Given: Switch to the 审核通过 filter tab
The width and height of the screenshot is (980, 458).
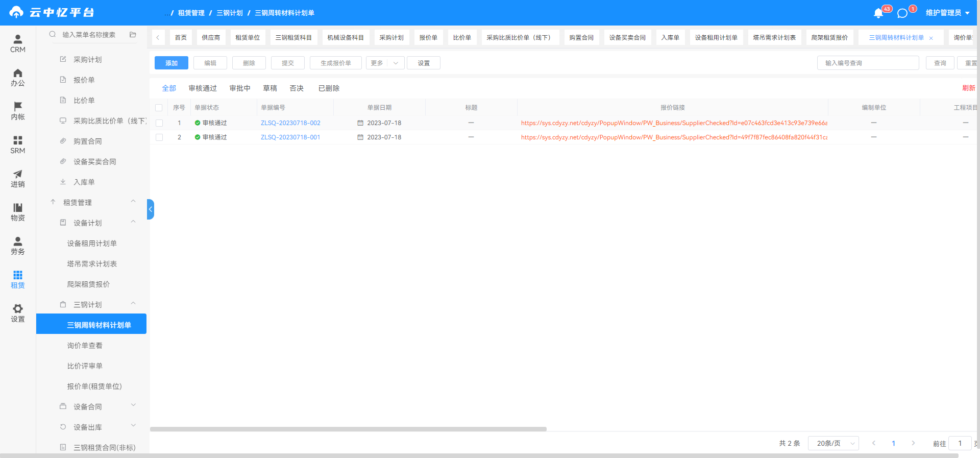Looking at the screenshot, I should 203,88.
